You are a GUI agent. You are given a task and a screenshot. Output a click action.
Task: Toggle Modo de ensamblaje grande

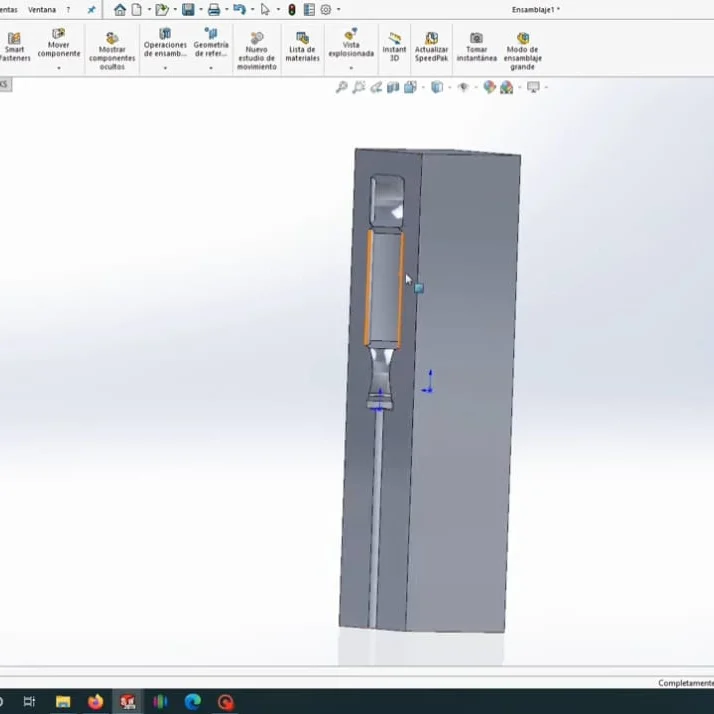coord(522,50)
